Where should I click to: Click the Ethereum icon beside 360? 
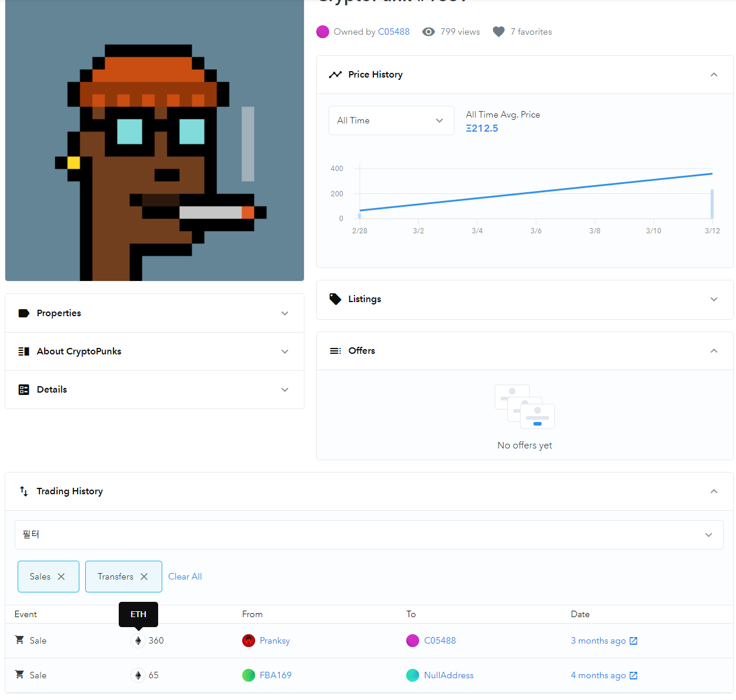click(138, 641)
